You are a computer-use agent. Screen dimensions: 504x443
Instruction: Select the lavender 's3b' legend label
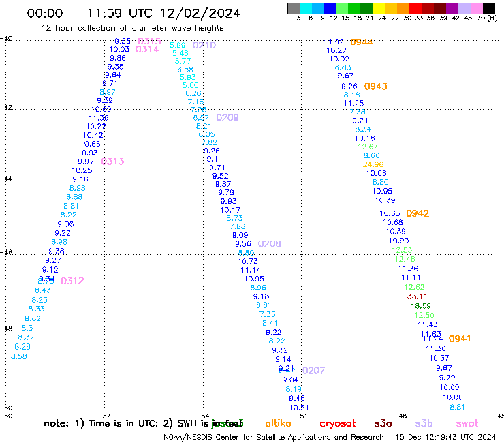(x=424, y=423)
